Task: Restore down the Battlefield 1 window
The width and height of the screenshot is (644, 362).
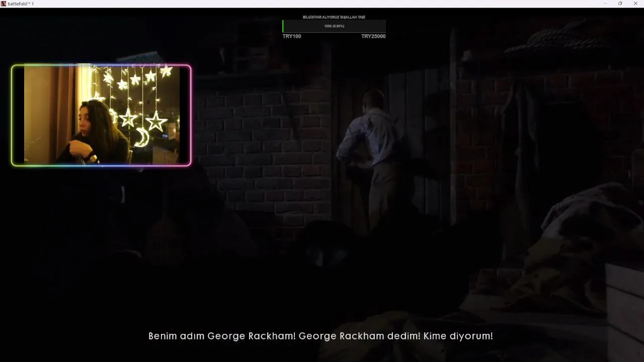Action: pyautogui.click(x=620, y=4)
